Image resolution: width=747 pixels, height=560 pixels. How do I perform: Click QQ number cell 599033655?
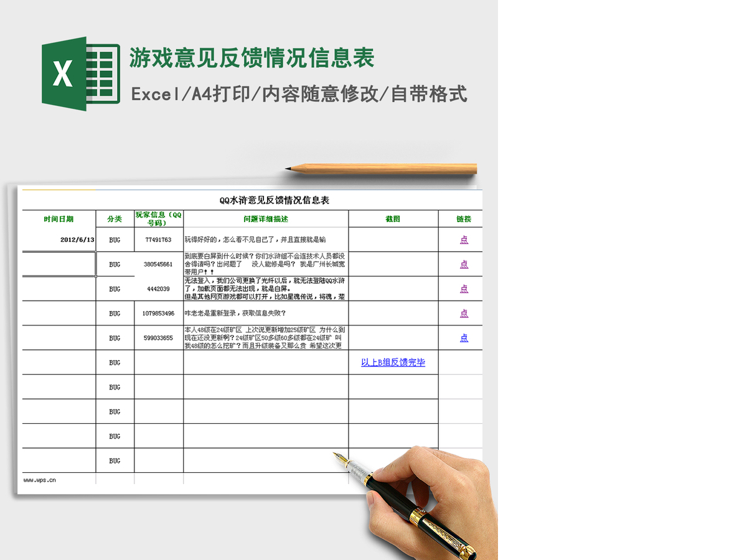[x=159, y=338]
